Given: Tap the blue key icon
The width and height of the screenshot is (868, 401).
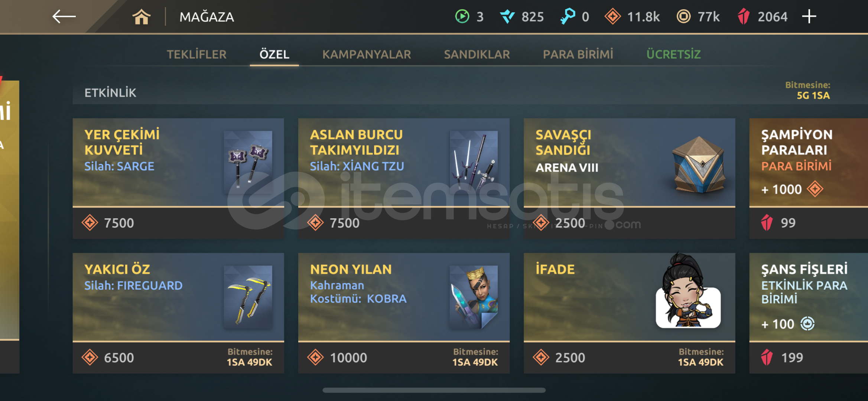Looking at the screenshot, I should 568,17.
